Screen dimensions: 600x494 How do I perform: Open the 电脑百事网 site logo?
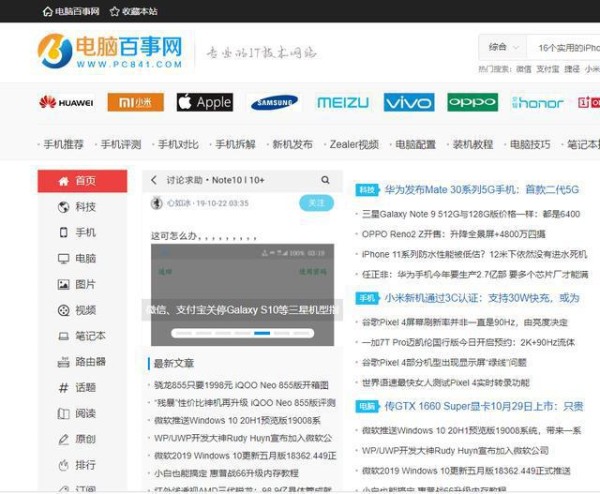(110, 51)
